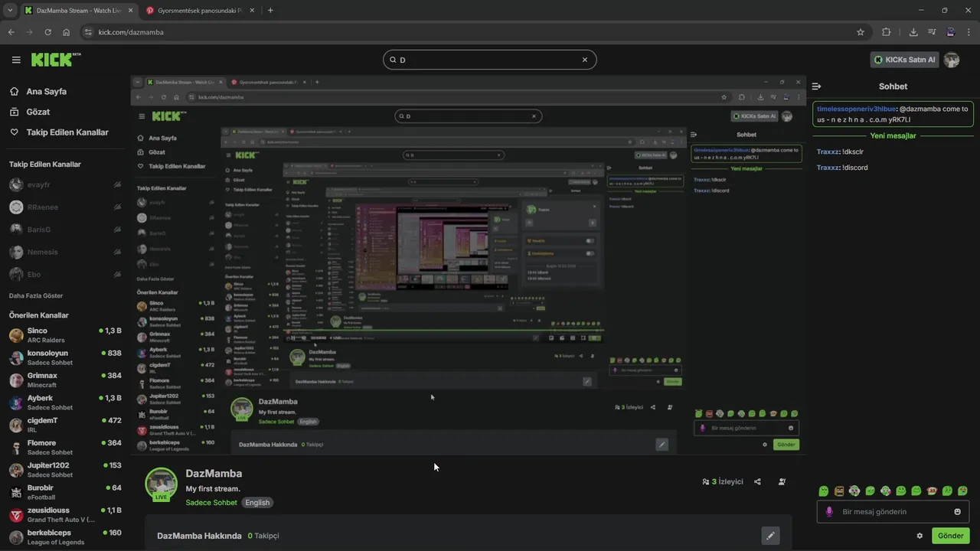Click the share stream icon
The width and height of the screenshot is (980, 551).
[x=757, y=482]
